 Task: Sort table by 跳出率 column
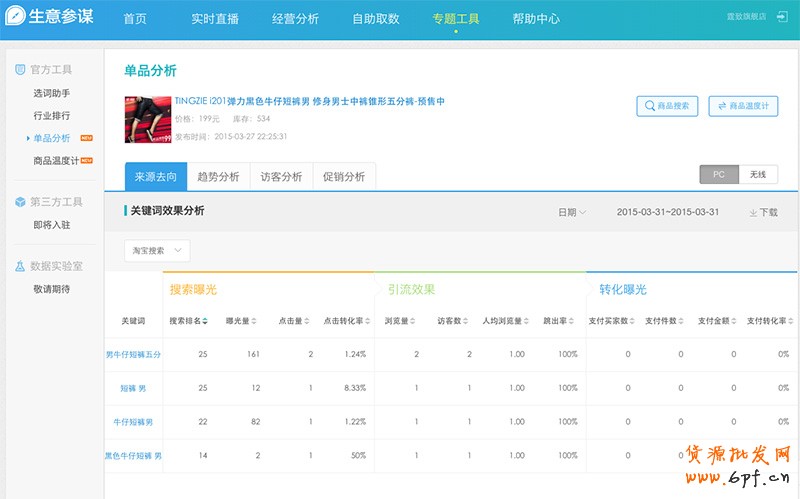tap(567, 321)
